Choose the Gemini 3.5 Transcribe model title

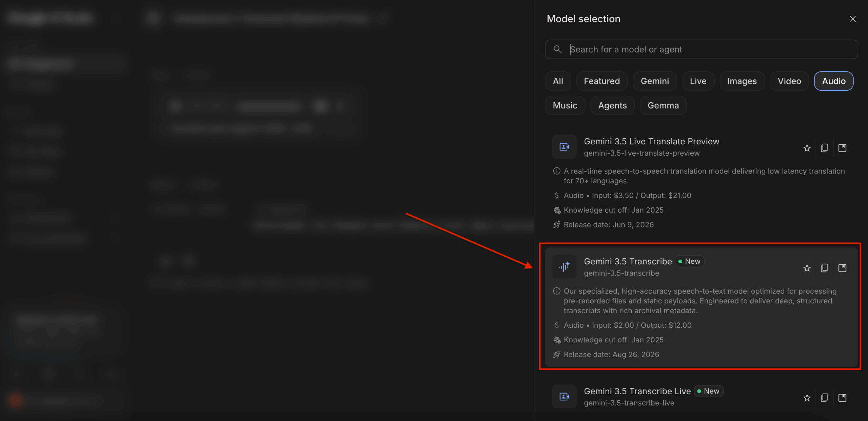click(628, 261)
